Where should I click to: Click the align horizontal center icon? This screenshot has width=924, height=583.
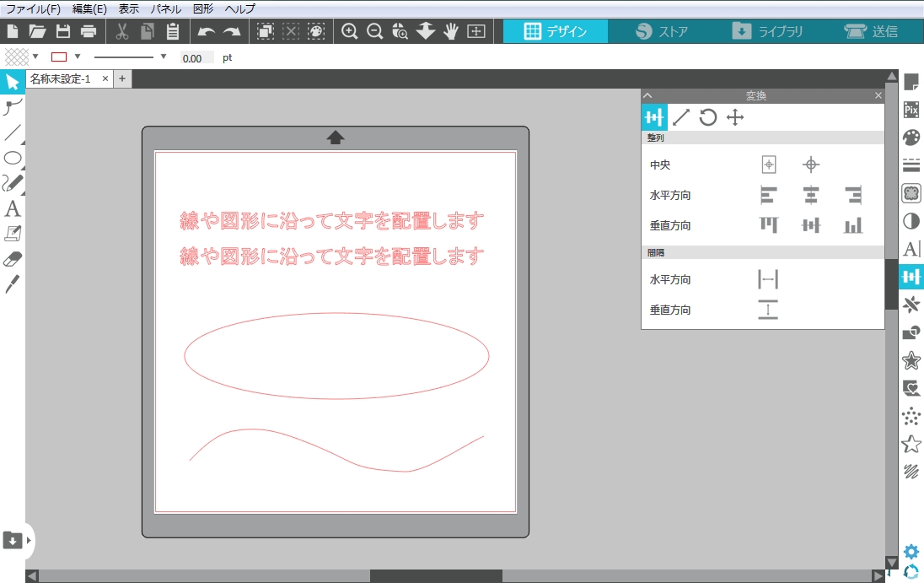[810, 195]
